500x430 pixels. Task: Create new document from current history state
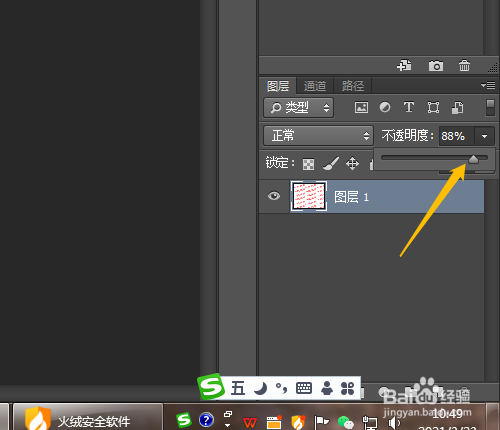[x=404, y=65]
